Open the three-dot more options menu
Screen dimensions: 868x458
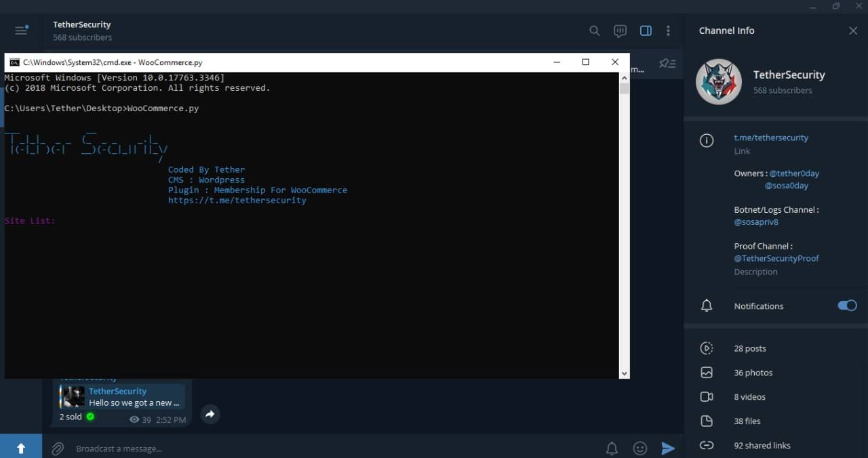point(668,30)
